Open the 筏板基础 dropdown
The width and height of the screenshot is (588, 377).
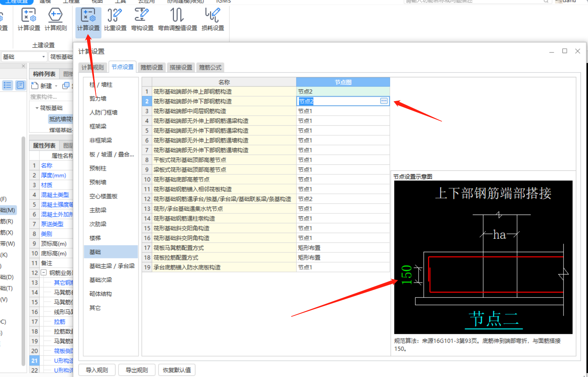click(x=61, y=57)
